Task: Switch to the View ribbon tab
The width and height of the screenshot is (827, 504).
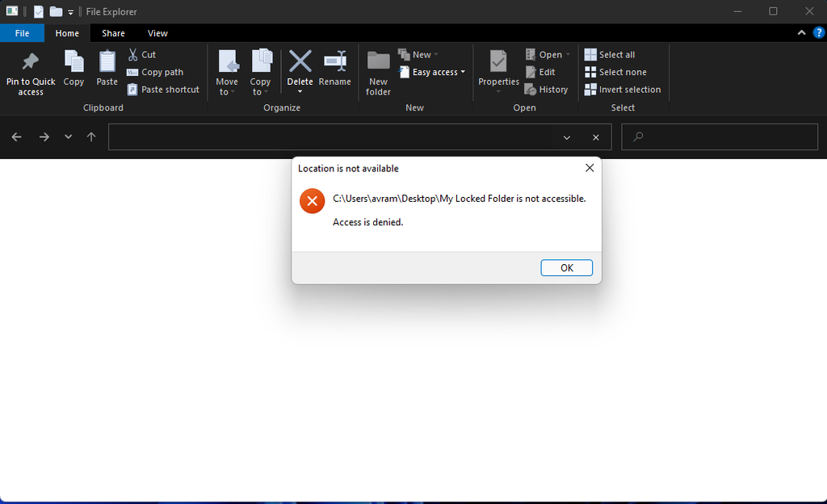Action: coord(157,33)
